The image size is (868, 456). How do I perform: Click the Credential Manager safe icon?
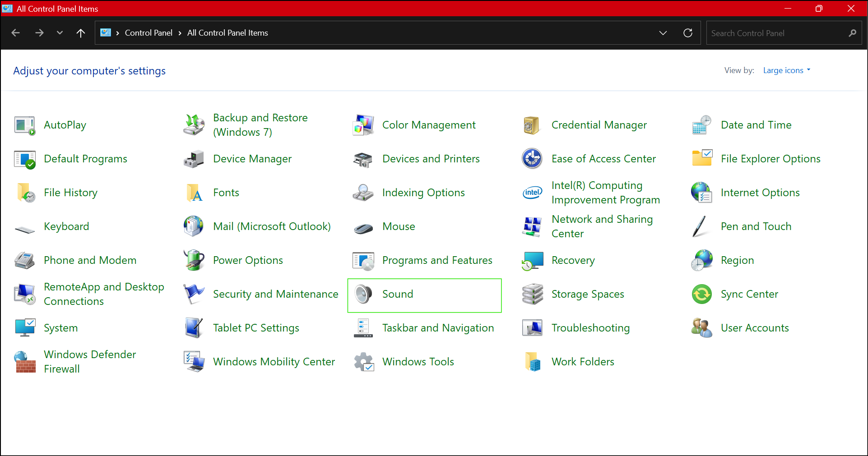point(532,125)
